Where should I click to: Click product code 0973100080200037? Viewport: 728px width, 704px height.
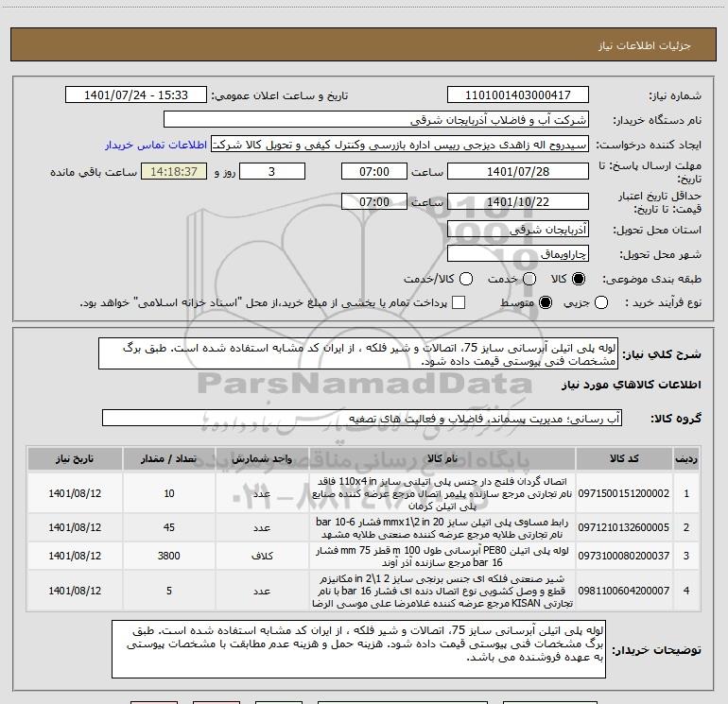click(x=624, y=556)
